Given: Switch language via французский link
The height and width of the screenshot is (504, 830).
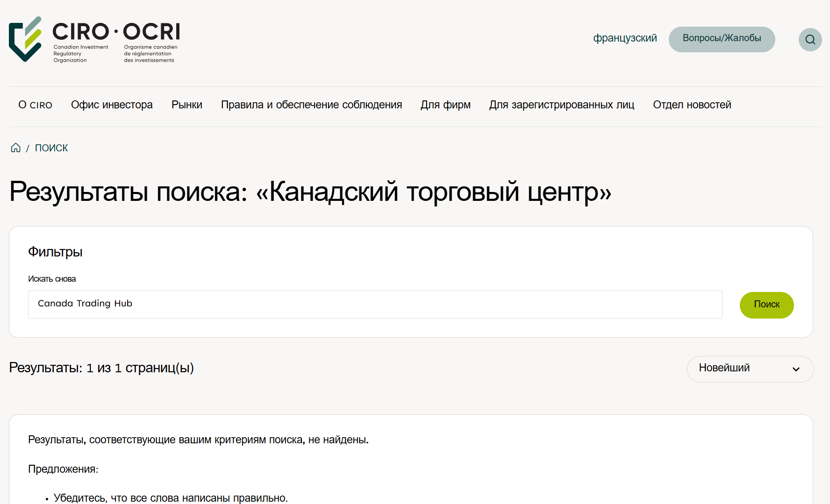Looking at the screenshot, I should (x=625, y=38).
